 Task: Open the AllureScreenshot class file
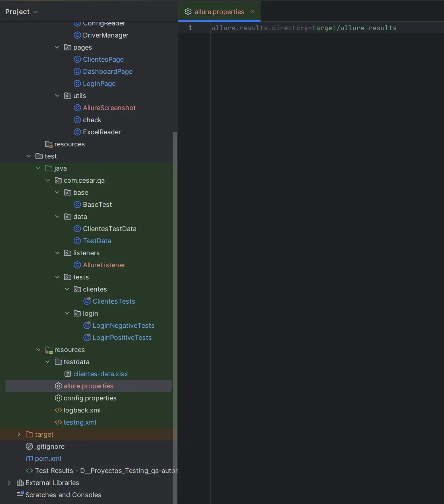109,108
